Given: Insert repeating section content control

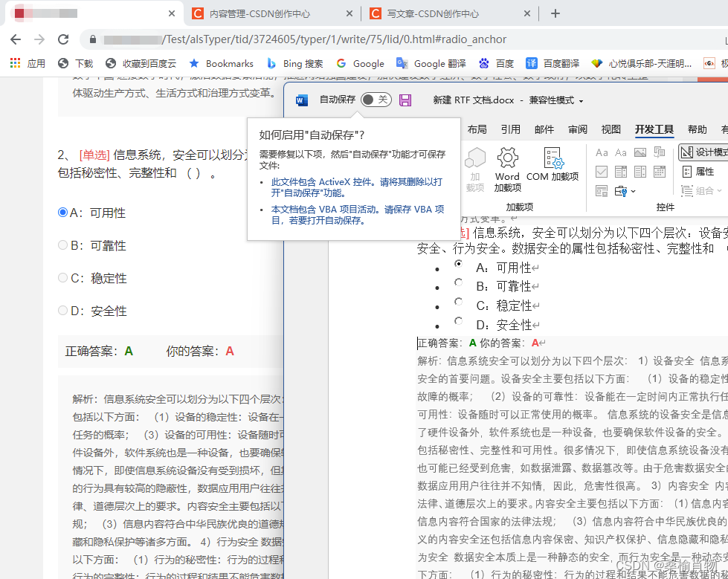Looking at the screenshot, I should tap(602, 191).
